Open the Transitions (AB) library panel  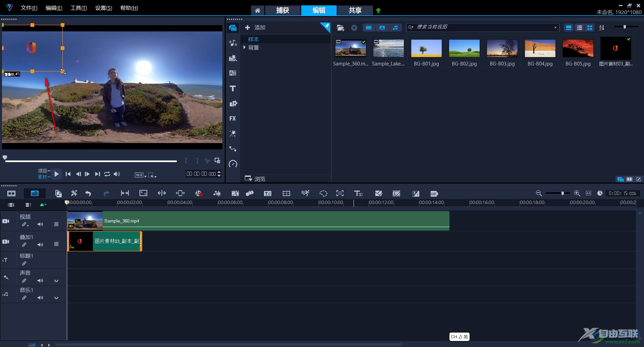pos(233,73)
